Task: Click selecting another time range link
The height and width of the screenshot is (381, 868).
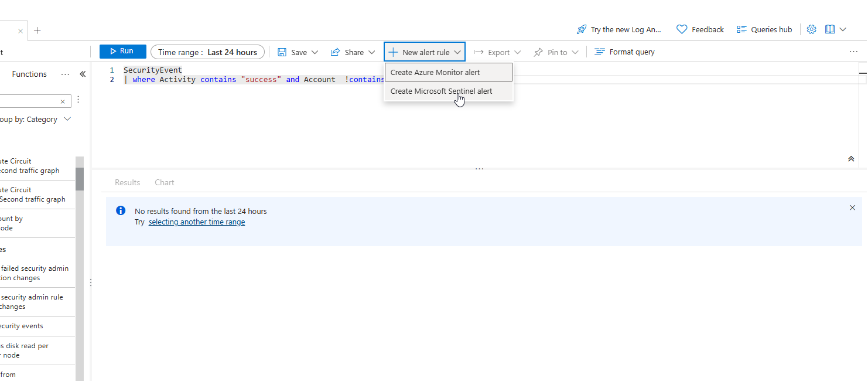Action: pos(196,222)
